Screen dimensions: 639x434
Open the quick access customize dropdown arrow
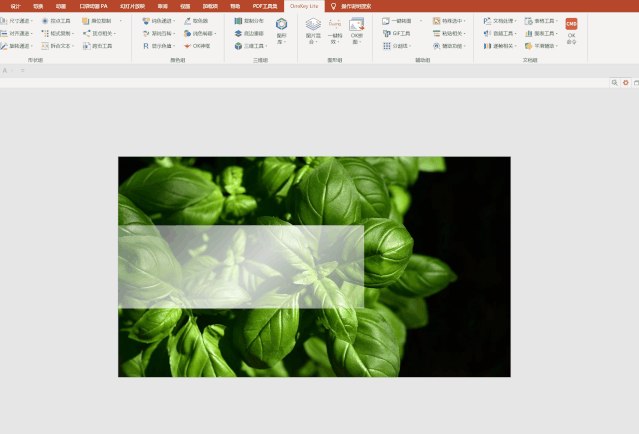tap(22, 70)
